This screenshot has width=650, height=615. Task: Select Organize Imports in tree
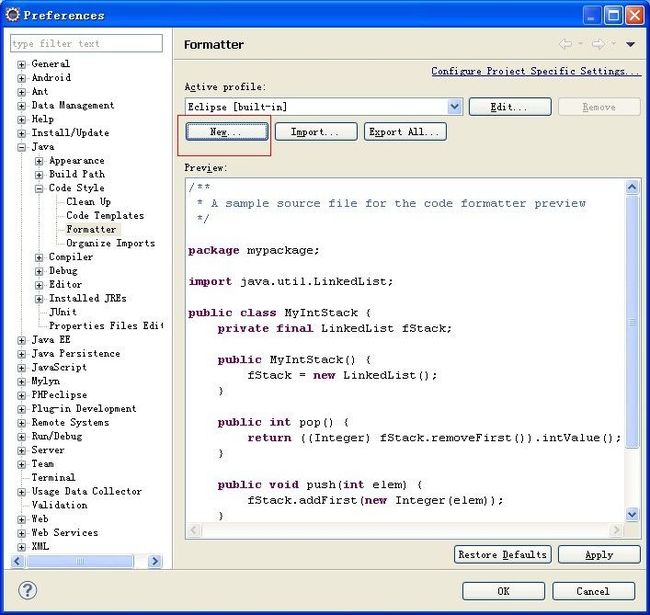111,243
